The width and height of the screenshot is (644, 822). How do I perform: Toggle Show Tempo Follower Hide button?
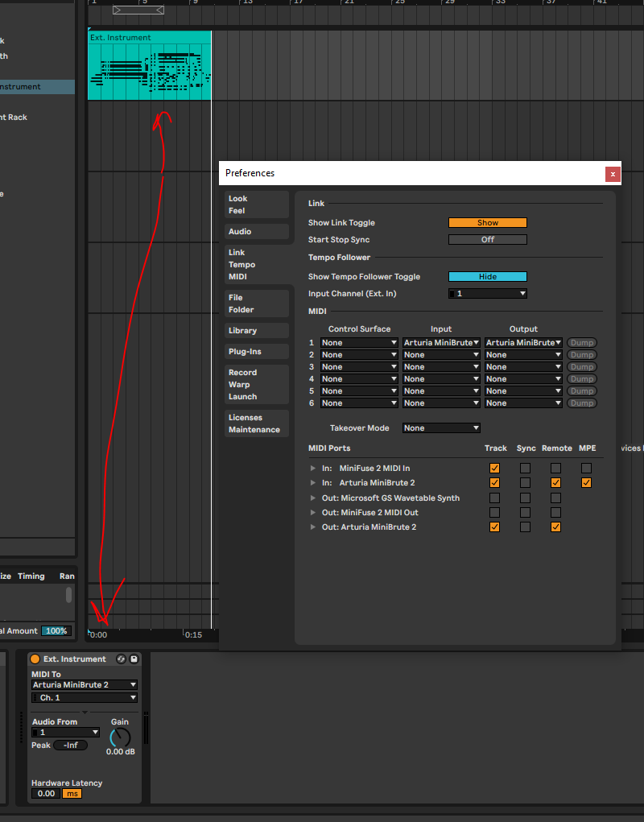point(488,277)
